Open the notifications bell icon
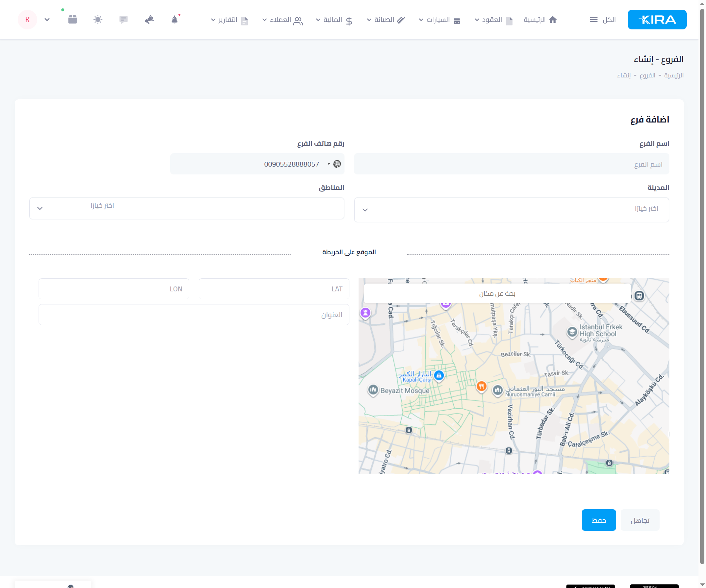This screenshot has width=706, height=588. coord(175,20)
